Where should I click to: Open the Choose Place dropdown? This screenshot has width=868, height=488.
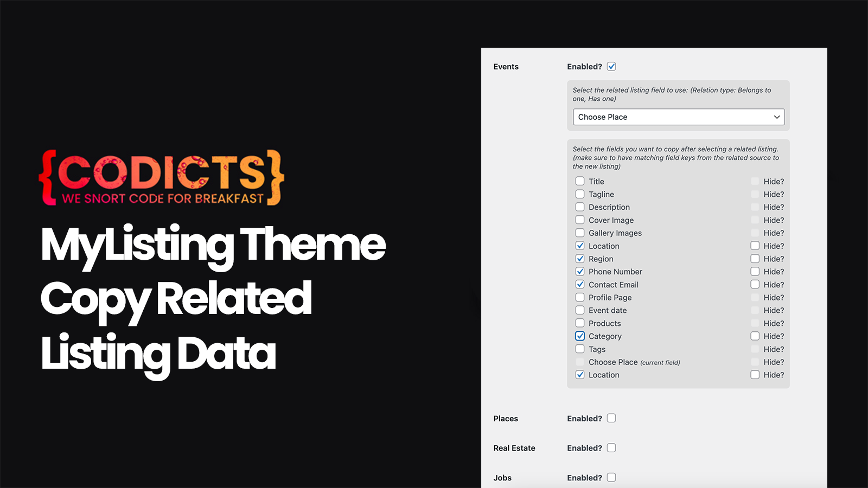[679, 117]
